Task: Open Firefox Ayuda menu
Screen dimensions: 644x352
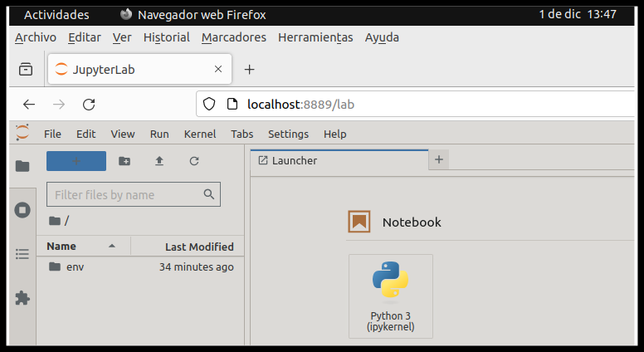Action: (x=382, y=37)
